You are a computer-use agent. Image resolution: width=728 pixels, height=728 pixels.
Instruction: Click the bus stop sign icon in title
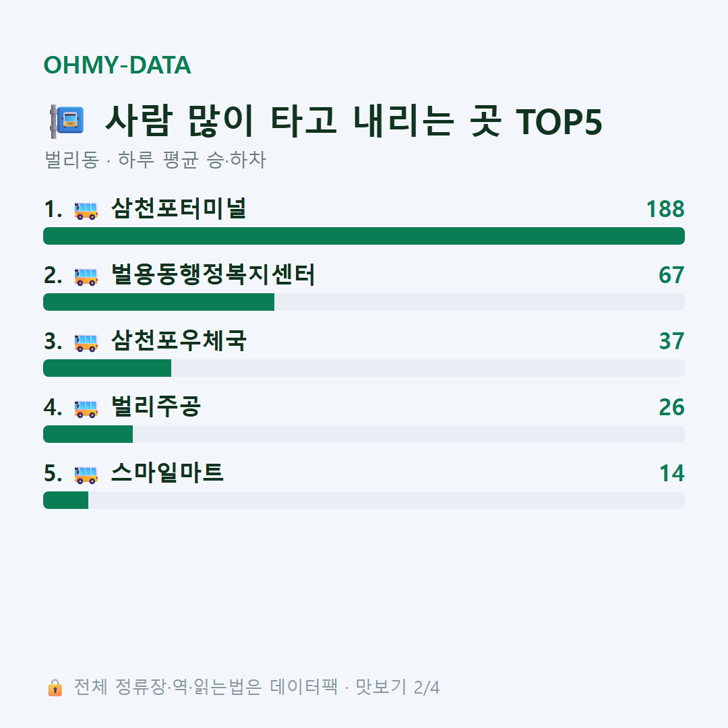(67, 121)
